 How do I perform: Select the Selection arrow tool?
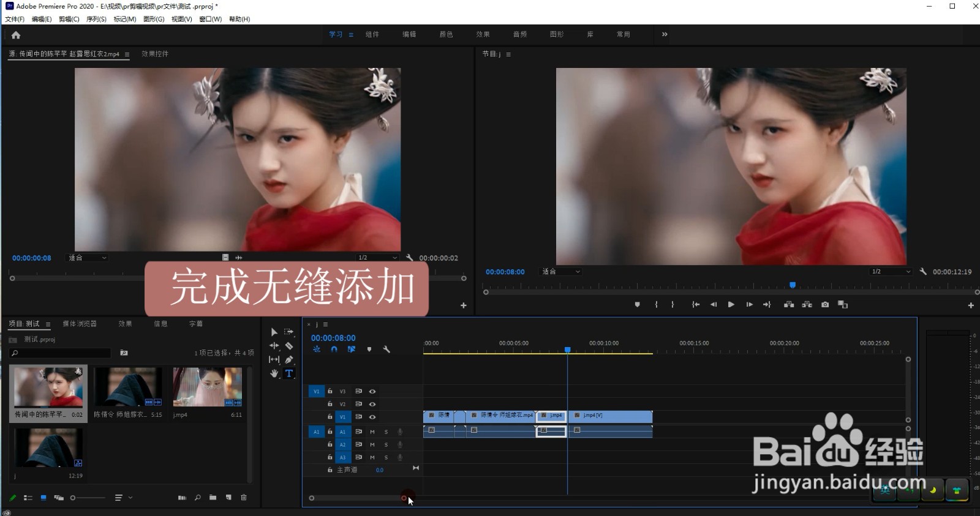pos(274,332)
